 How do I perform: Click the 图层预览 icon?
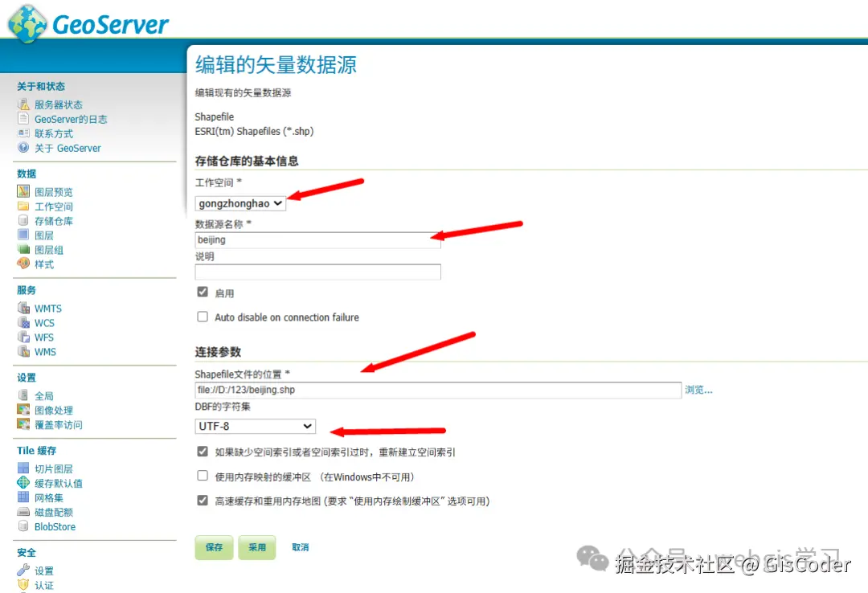coord(23,191)
